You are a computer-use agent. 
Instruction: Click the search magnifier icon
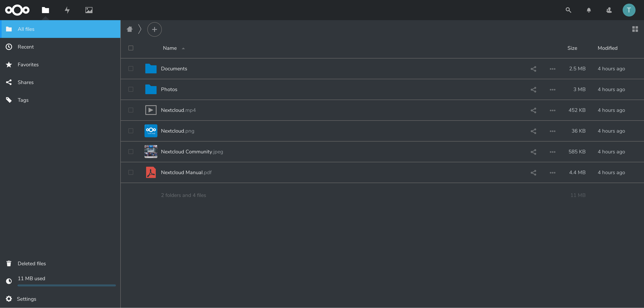[568, 10]
